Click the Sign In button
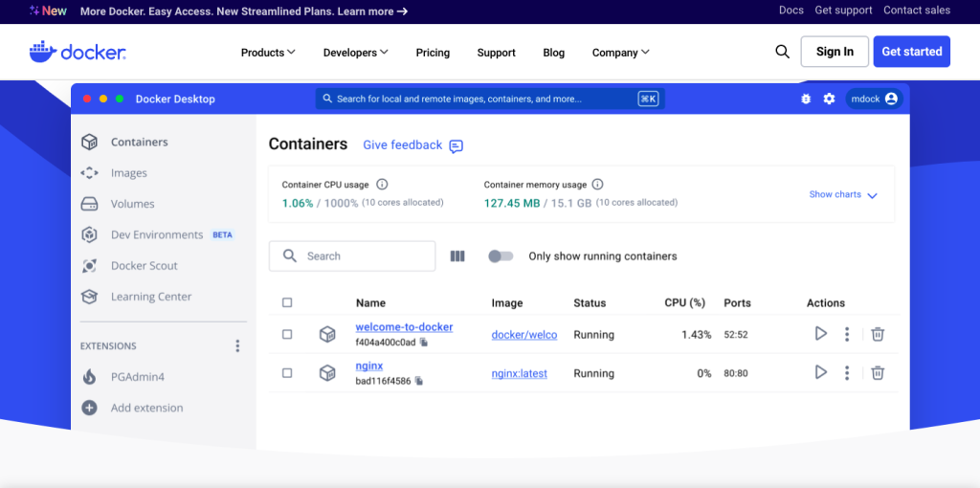The width and height of the screenshot is (980, 488). pyautogui.click(x=835, y=52)
